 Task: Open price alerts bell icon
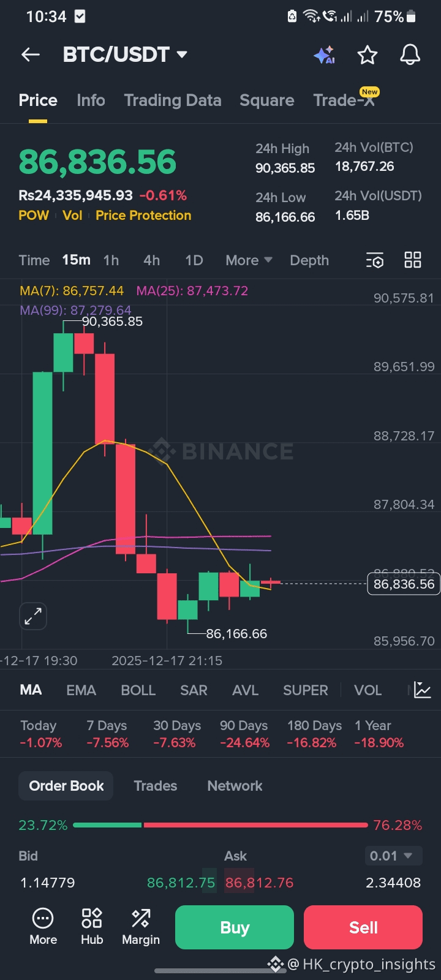410,55
